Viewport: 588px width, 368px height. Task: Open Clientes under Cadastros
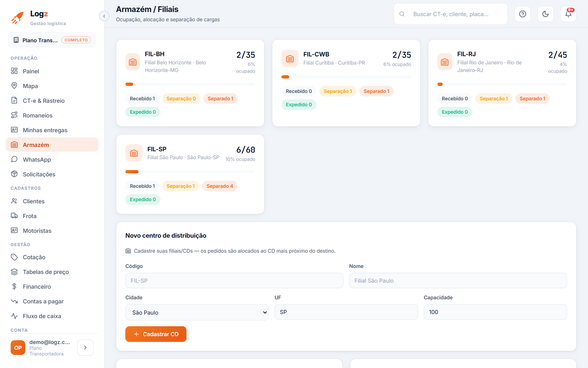click(x=52, y=201)
